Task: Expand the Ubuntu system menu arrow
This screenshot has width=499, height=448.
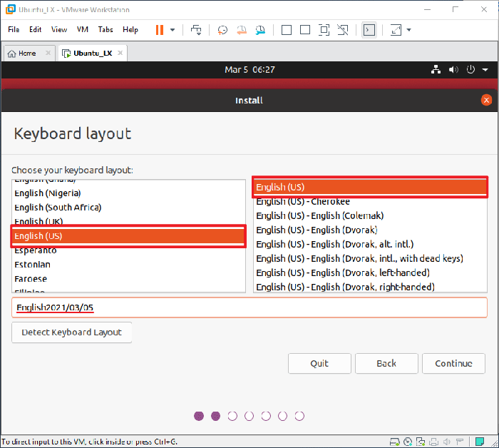Action: [x=485, y=70]
